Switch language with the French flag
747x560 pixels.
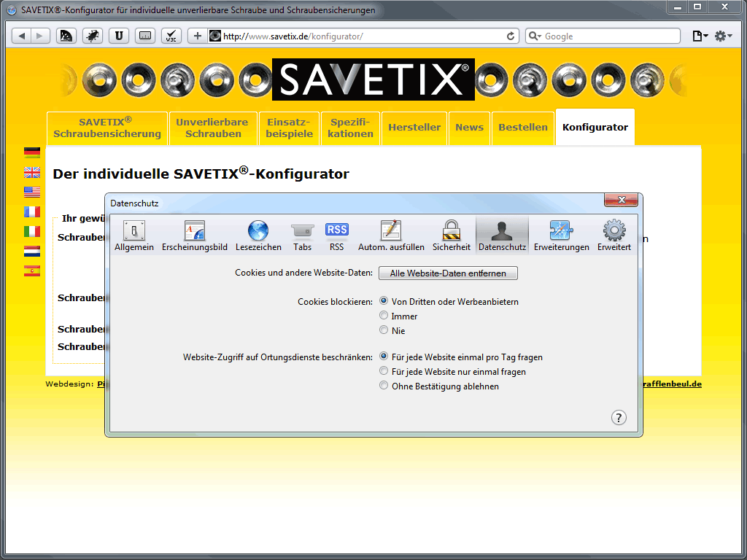(x=32, y=212)
